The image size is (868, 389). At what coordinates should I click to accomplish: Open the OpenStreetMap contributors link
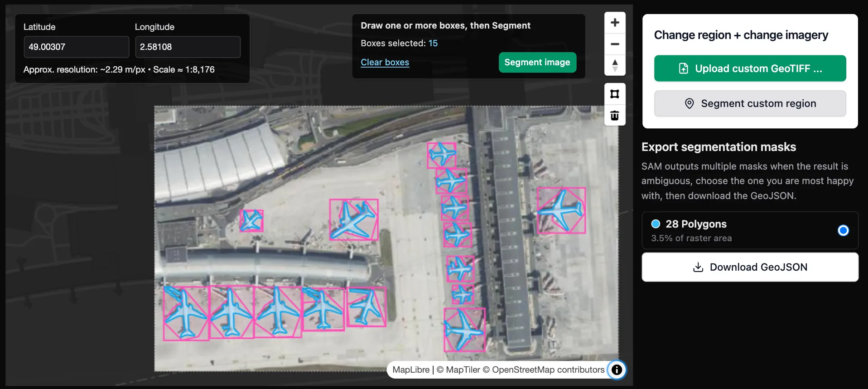tap(548, 370)
